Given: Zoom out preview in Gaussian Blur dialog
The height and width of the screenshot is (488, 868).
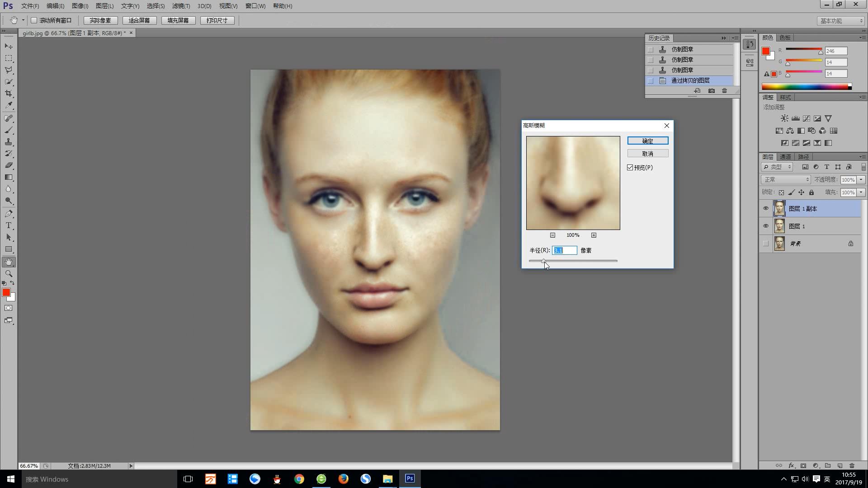Looking at the screenshot, I should pos(552,235).
